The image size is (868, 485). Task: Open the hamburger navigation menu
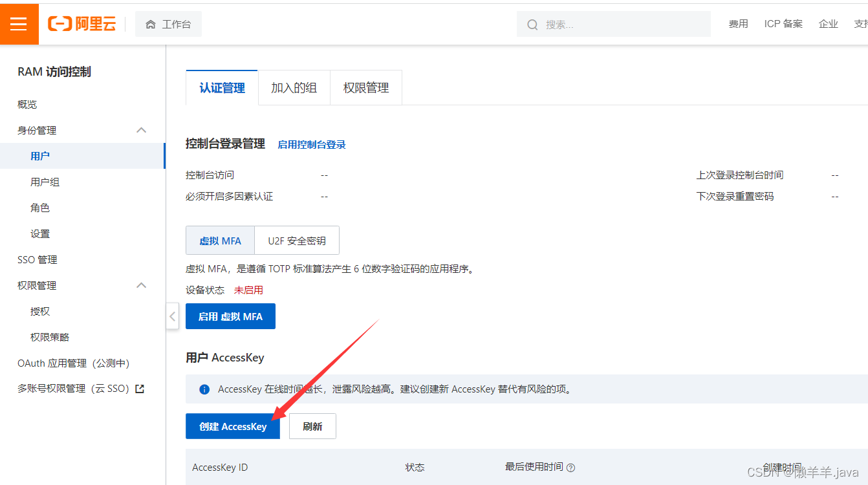pyautogui.click(x=19, y=24)
